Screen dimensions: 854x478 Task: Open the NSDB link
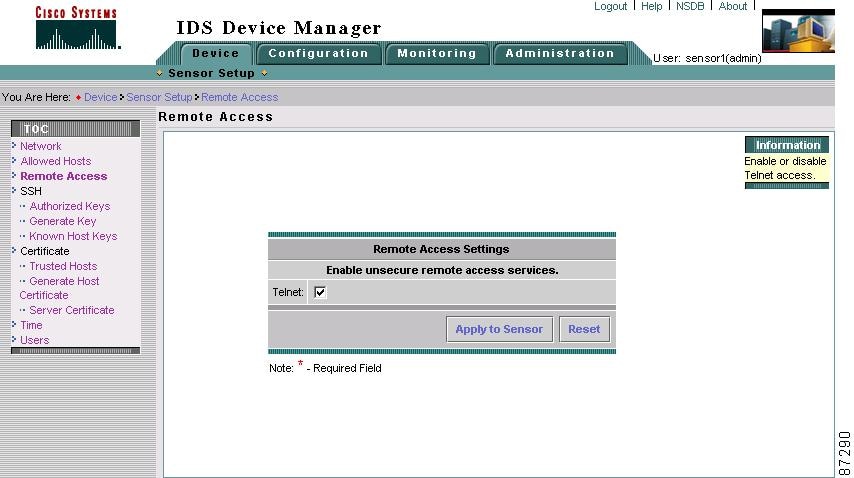coord(690,6)
